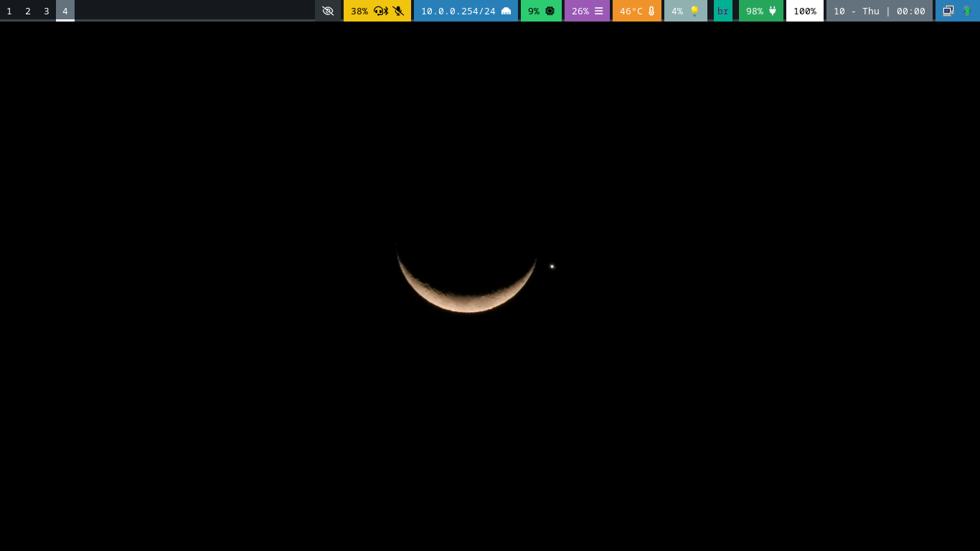Switch to workspace 2
The width and height of the screenshot is (980, 551).
[28, 11]
